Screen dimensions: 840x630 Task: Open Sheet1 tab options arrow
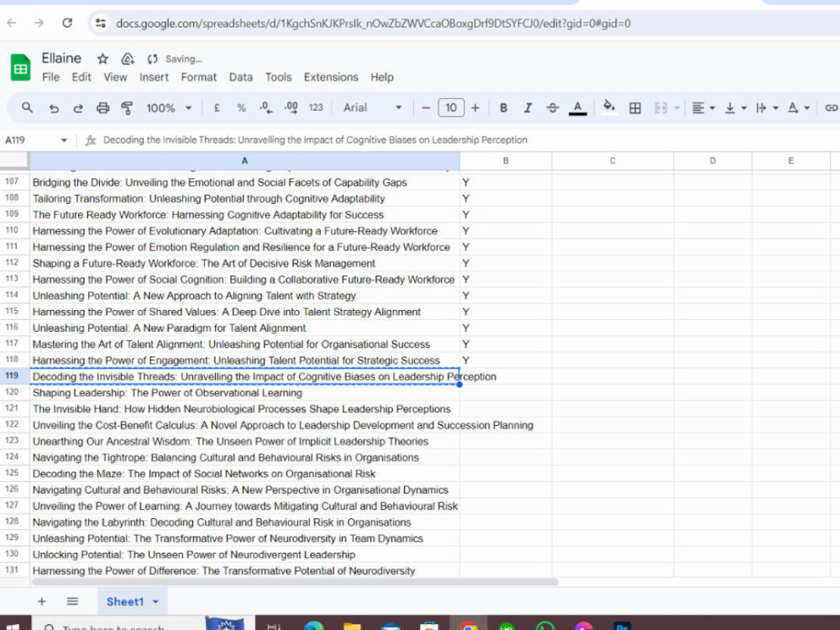(x=155, y=601)
